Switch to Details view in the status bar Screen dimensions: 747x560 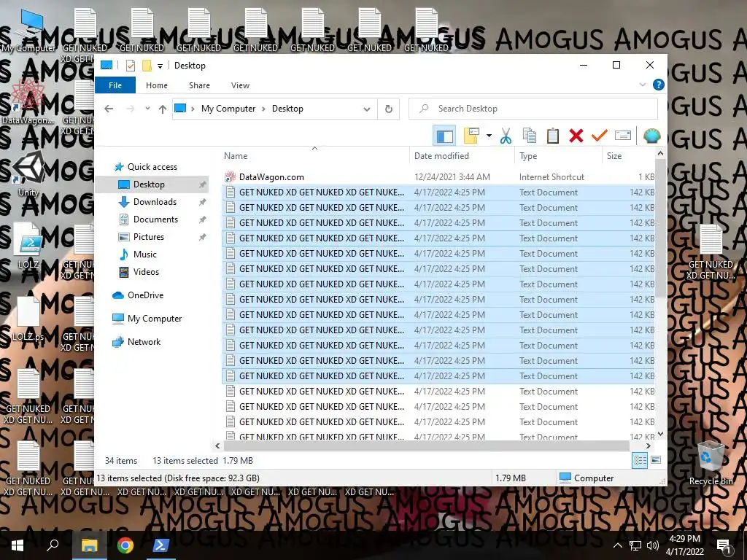[x=640, y=461]
